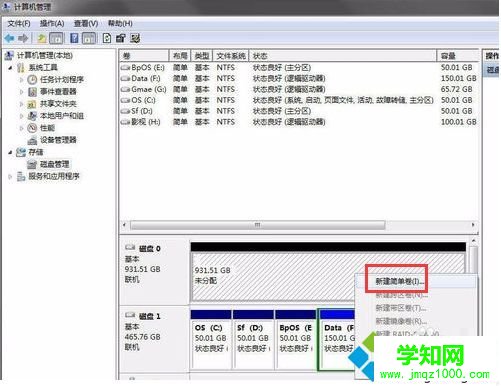Click the 100.01 GB capacity cell

pos(459,122)
